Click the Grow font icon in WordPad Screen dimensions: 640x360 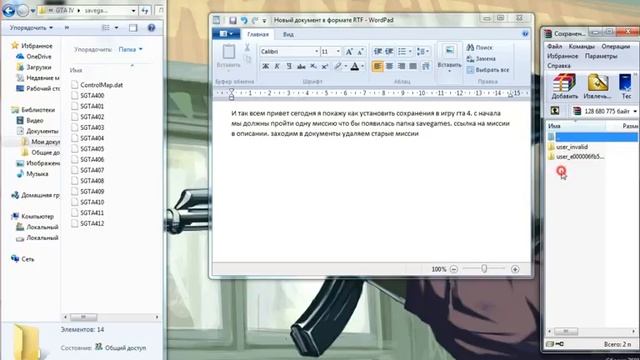tap(349, 51)
